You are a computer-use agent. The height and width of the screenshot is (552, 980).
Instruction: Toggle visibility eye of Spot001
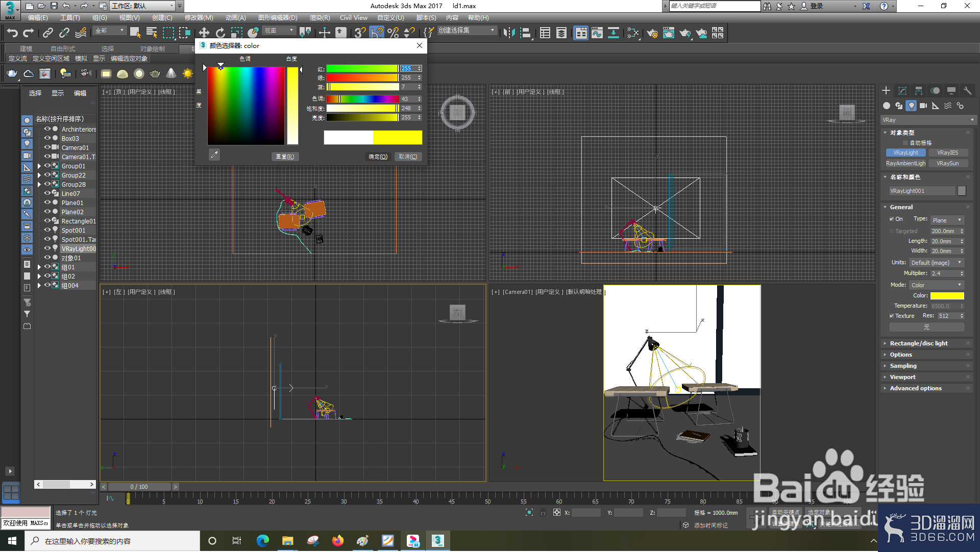[x=47, y=230]
